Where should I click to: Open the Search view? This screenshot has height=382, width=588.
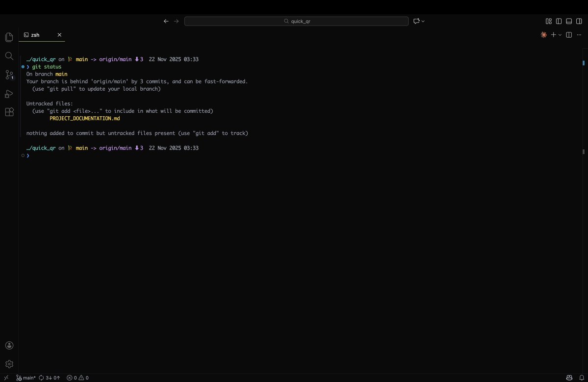tap(9, 56)
